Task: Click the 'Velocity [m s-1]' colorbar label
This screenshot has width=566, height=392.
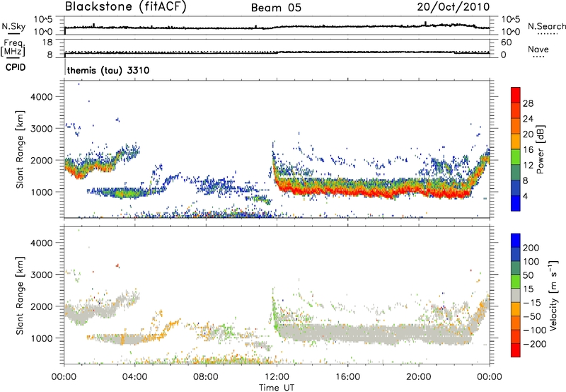Action: (553, 296)
